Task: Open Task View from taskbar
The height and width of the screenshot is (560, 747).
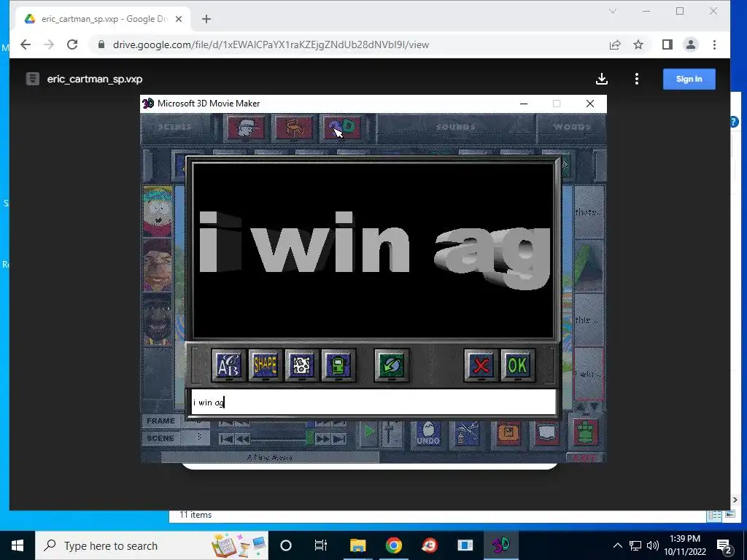Action: tap(321, 545)
